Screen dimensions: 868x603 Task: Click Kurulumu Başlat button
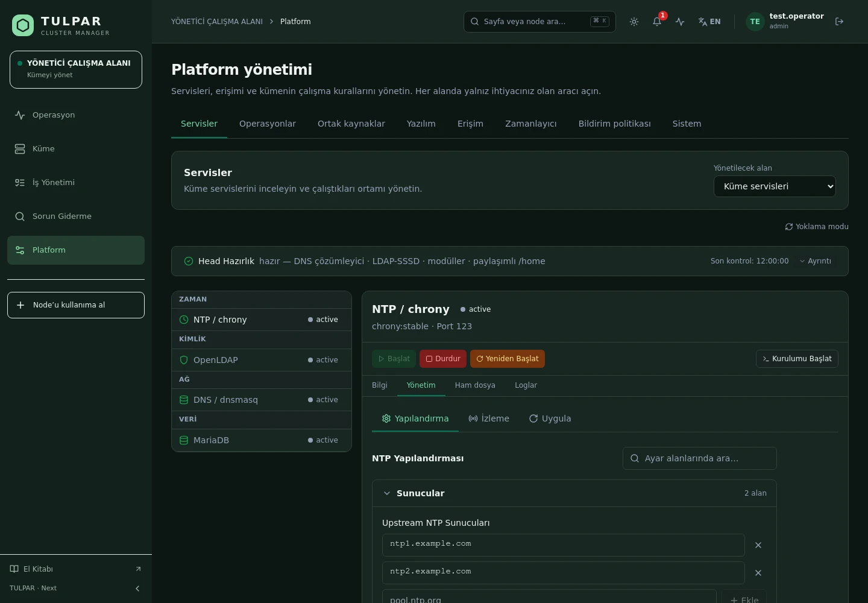797,359
